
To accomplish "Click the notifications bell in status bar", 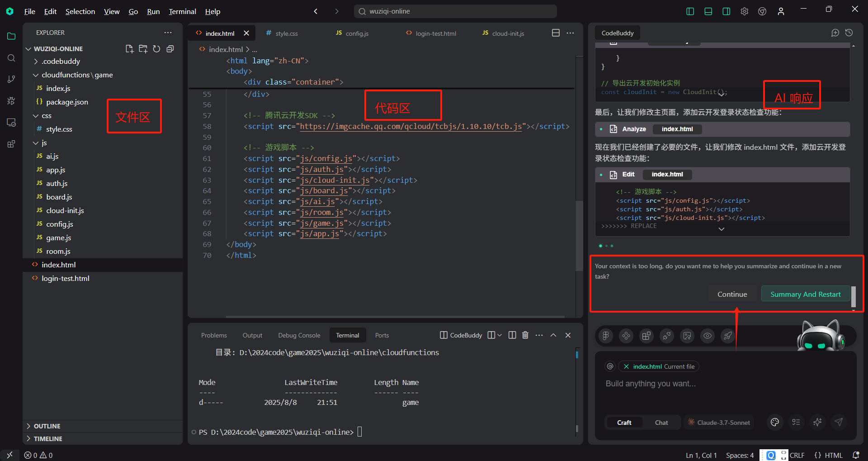I will pos(856,455).
